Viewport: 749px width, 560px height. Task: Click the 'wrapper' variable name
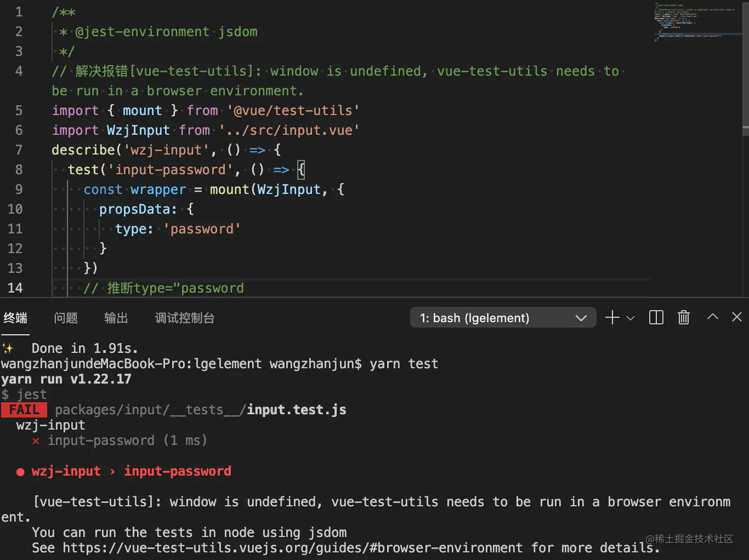(x=158, y=190)
